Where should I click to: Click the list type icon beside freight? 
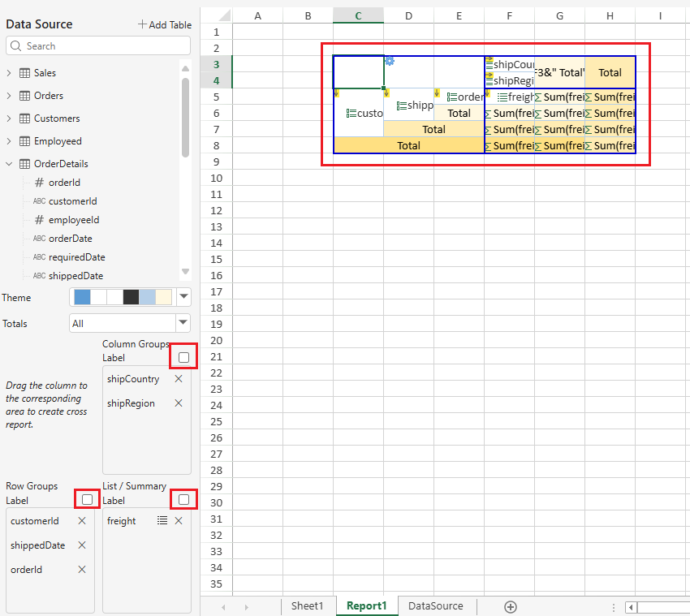pyautogui.click(x=162, y=521)
